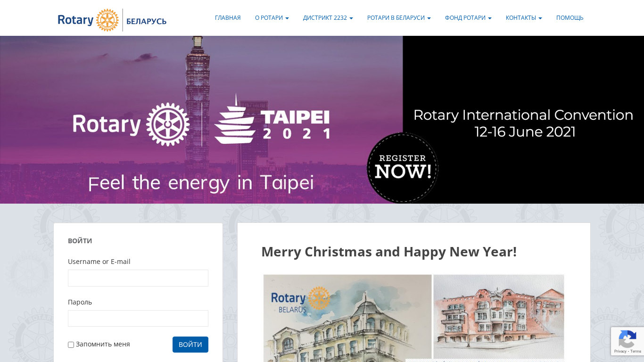Click the Rotary Беларусь logo

(x=112, y=20)
